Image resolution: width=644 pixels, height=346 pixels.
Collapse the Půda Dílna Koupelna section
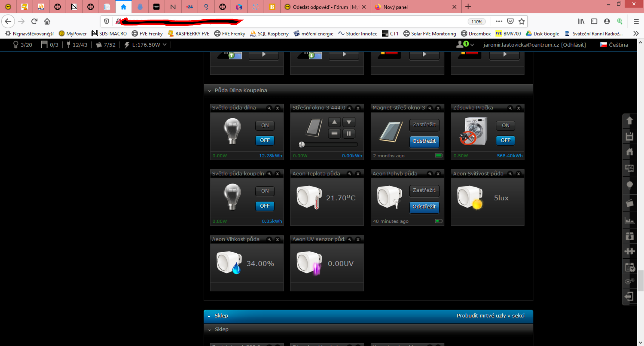209,91
